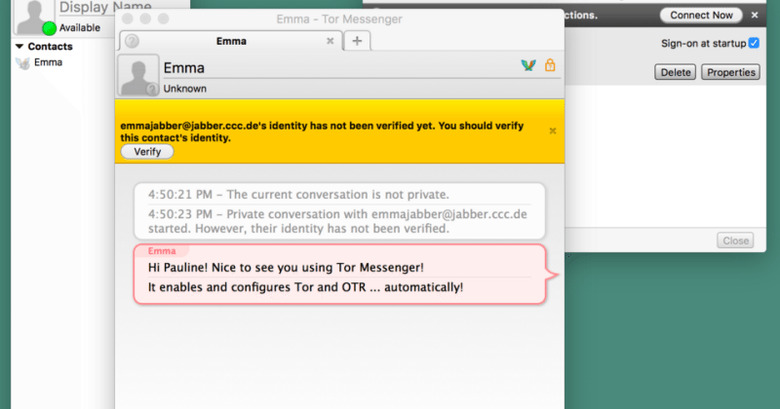Click the orange OTR lock icon
Screen dimensions: 780x409
pyautogui.click(x=550, y=65)
